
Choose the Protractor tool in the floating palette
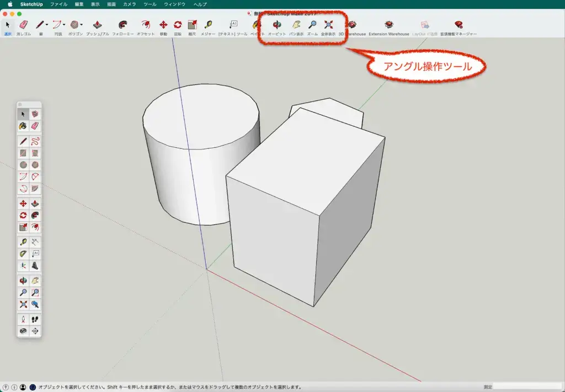click(23, 254)
